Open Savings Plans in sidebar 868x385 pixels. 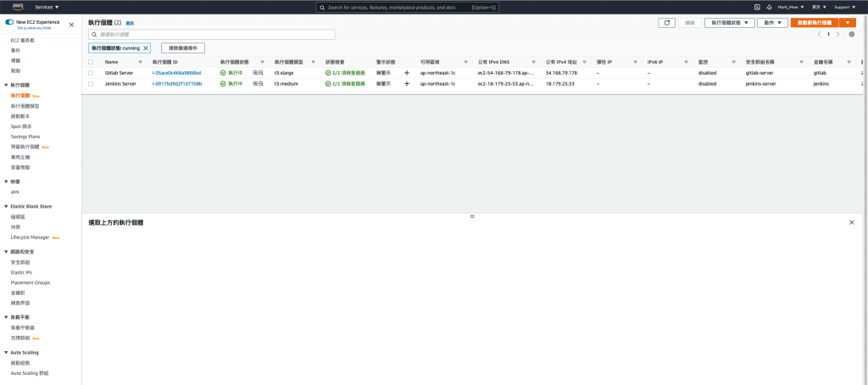pyautogui.click(x=25, y=137)
